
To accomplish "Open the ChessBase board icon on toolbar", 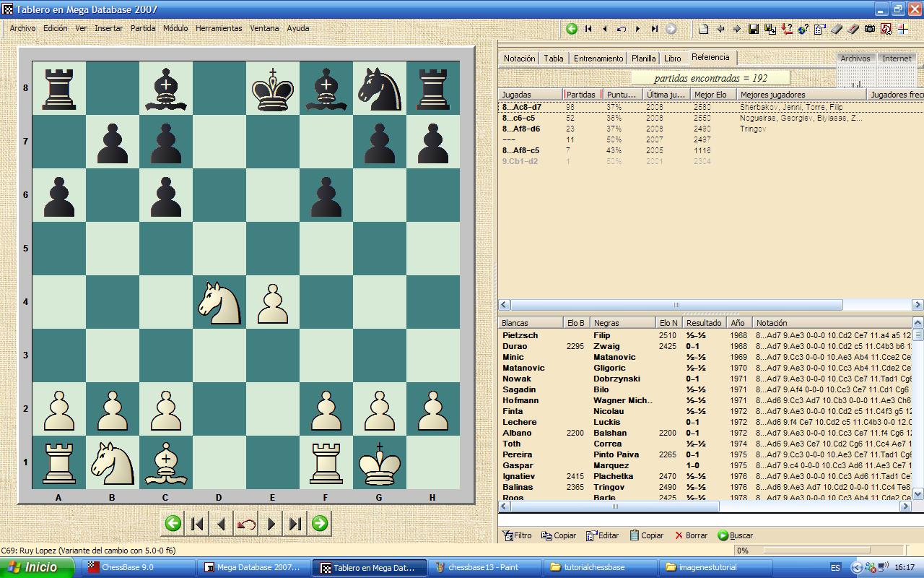I will coord(885,30).
